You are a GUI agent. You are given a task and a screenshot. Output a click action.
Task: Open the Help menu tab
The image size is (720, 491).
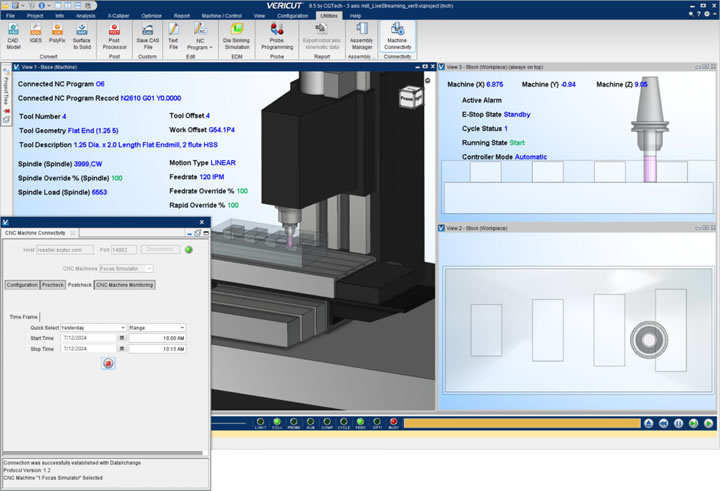tap(355, 16)
